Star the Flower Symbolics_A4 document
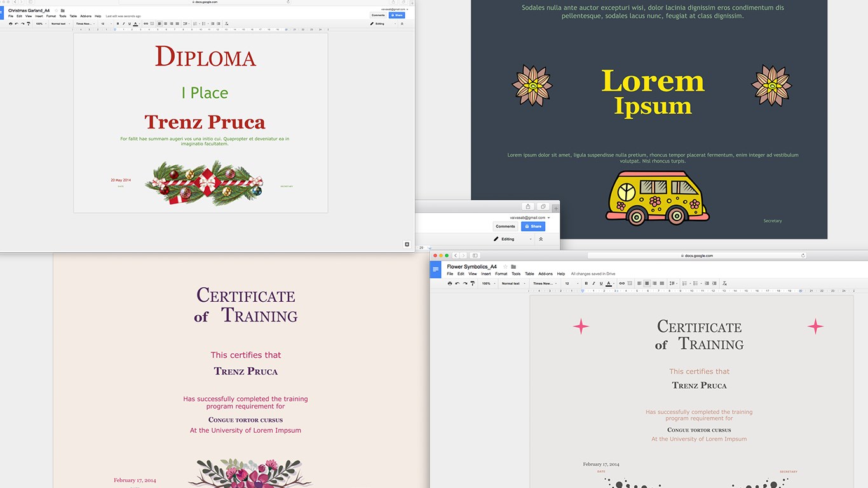This screenshot has width=868, height=488. [x=505, y=267]
